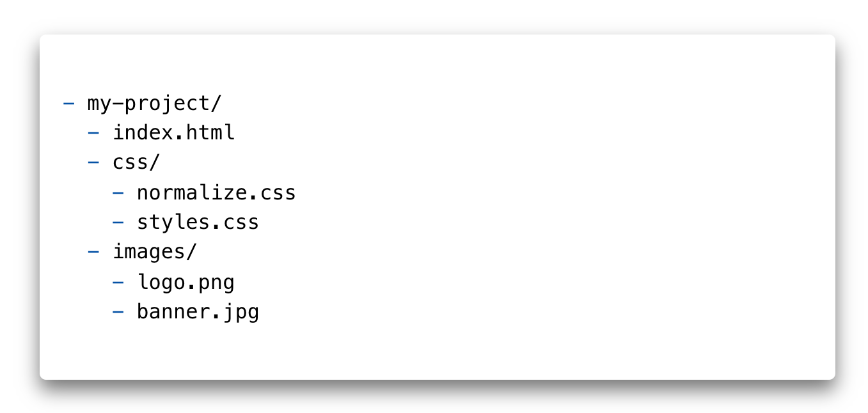Click the dash bullet before styles.css
The image size is (868, 413).
click(x=118, y=222)
